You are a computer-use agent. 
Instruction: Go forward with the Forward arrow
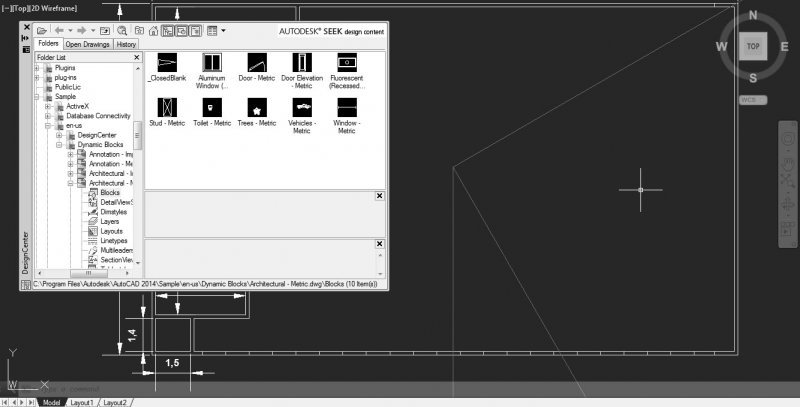(82, 31)
